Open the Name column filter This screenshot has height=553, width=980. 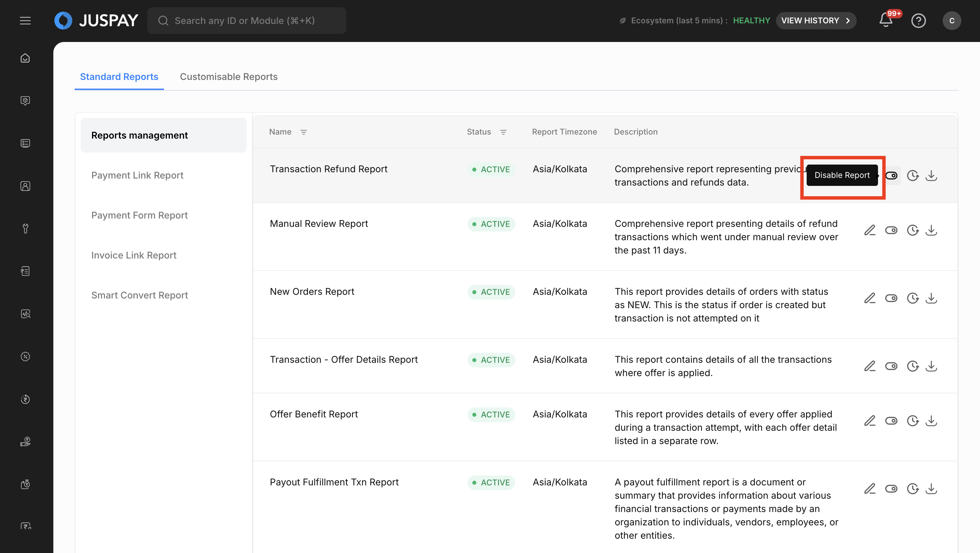click(x=304, y=132)
